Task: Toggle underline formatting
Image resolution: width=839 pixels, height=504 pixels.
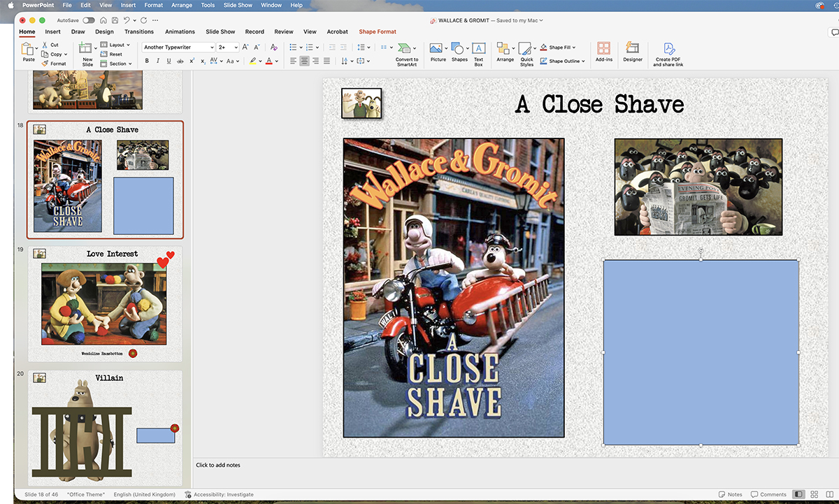Action: tap(169, 61)
